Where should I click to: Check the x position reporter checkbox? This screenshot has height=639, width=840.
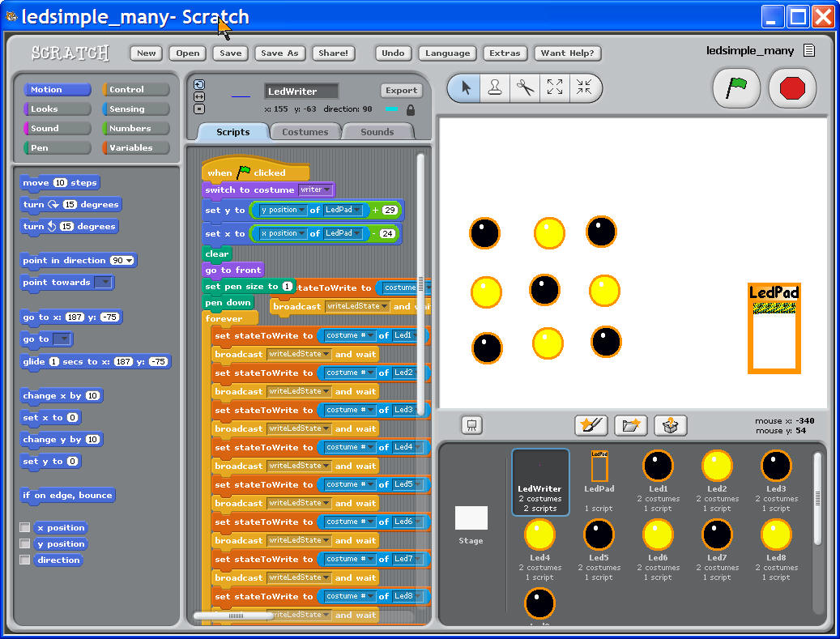[x=24, y=527]
